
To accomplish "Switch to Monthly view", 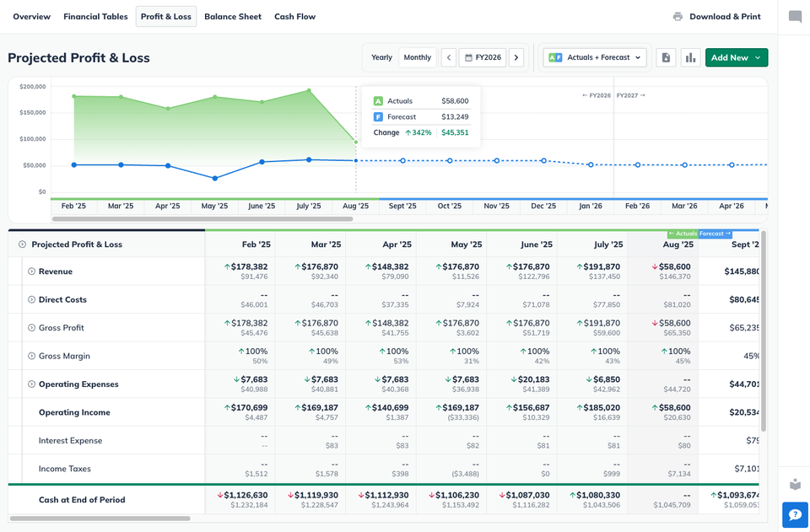I will click(x=418, y=57).
